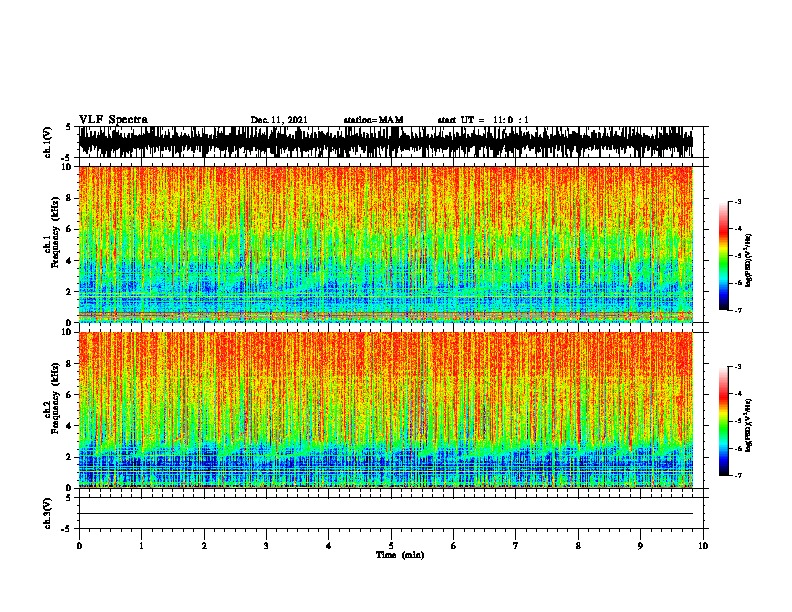Click time axis tick label "7"
Screen dimensions: 792x612
516,546
